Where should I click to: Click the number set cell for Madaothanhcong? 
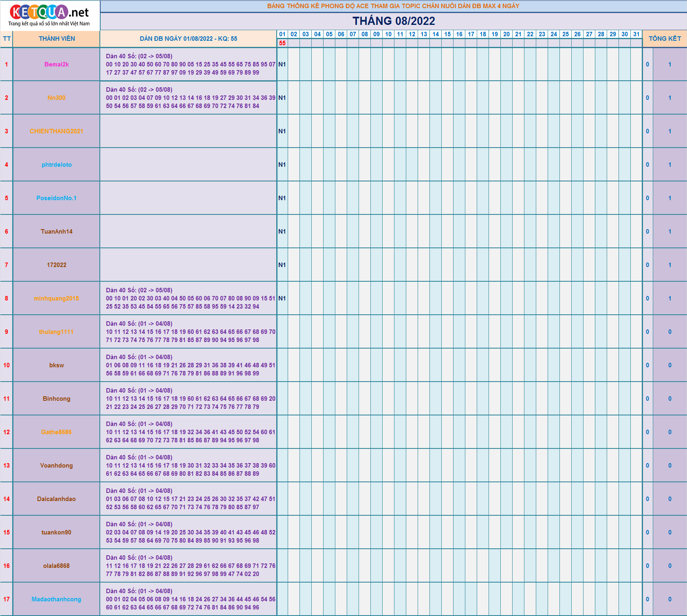coord(188,599)
